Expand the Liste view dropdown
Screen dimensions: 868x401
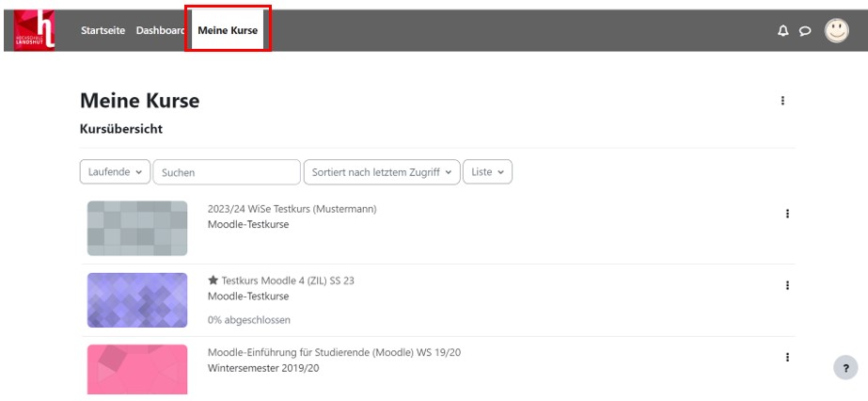[x=487, y=172]
